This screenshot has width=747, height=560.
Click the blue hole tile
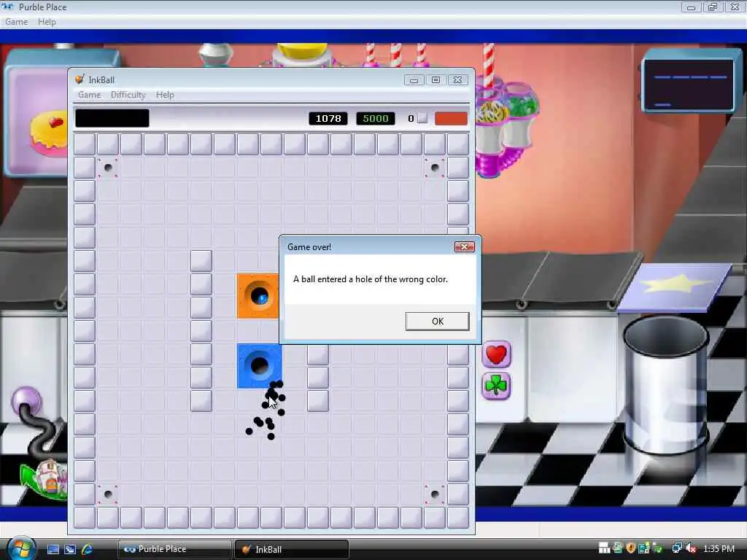point(260,366)
